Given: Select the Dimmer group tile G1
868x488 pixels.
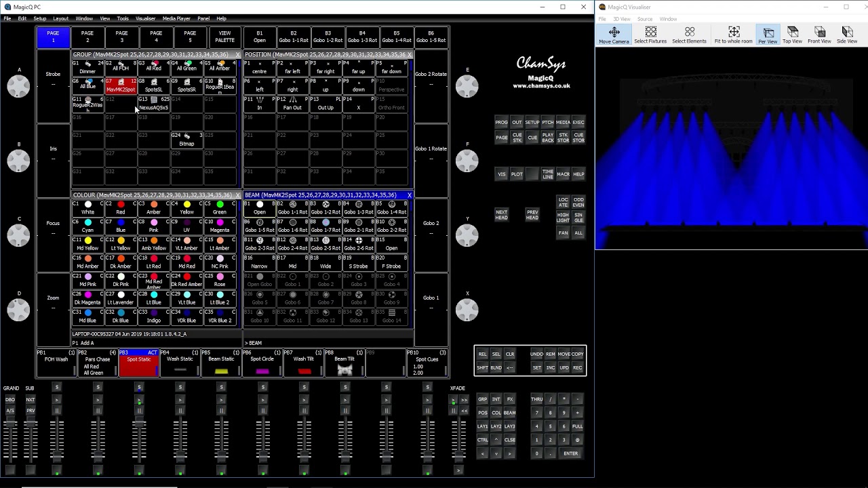Looking at the screenshot, I should click(87, 67).
